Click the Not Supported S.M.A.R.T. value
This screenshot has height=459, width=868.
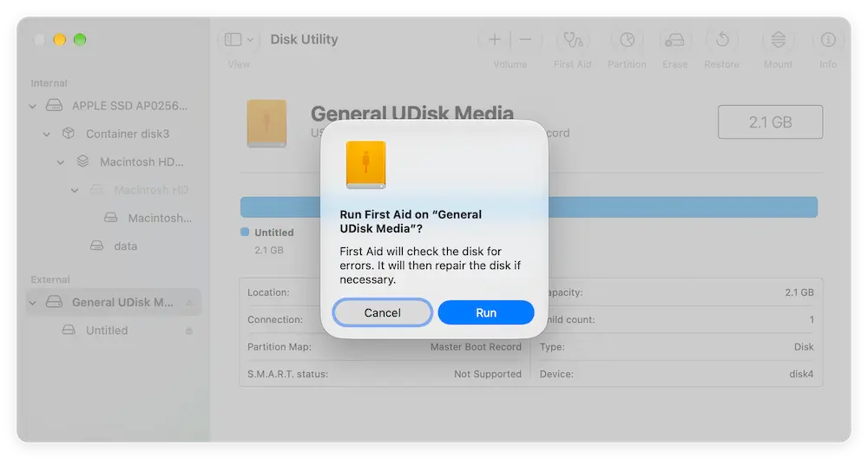(x=488, y=374)
